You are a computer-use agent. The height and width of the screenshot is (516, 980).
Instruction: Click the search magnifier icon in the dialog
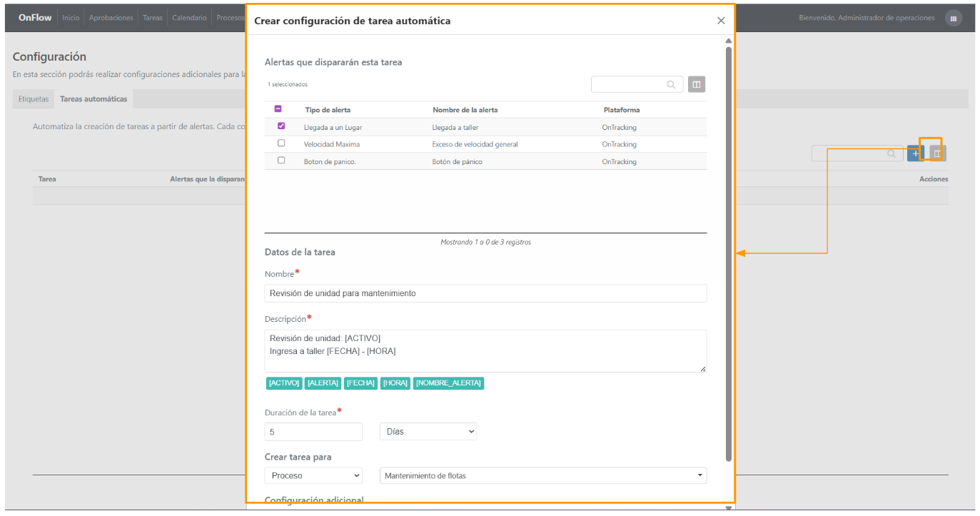(671, 84)
